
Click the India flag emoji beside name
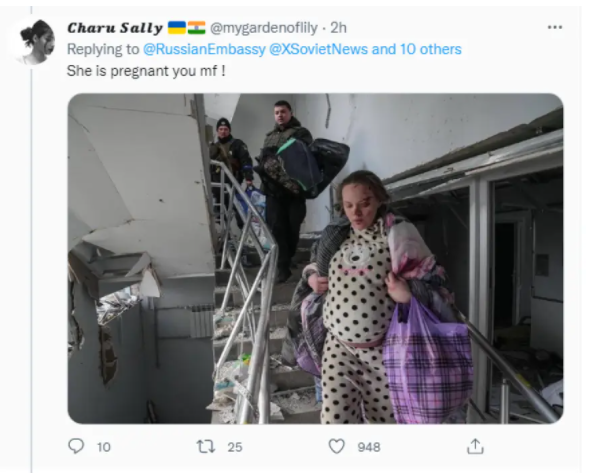coord(197,28)
